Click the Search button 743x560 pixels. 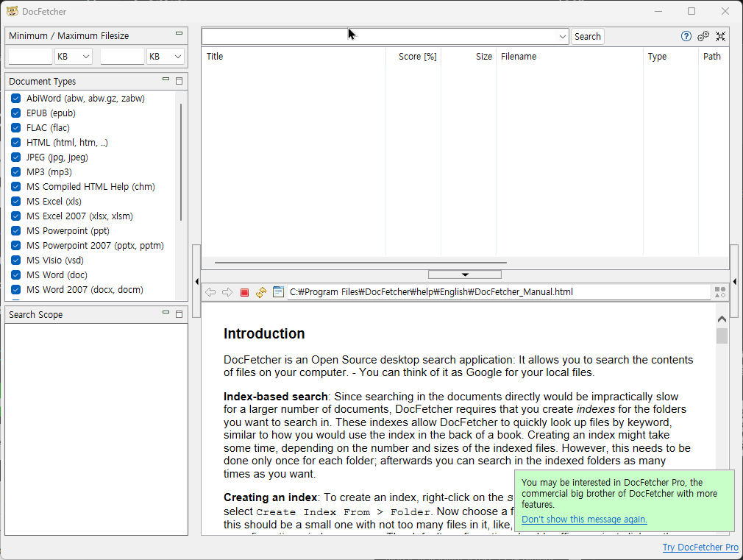point(588,37)
